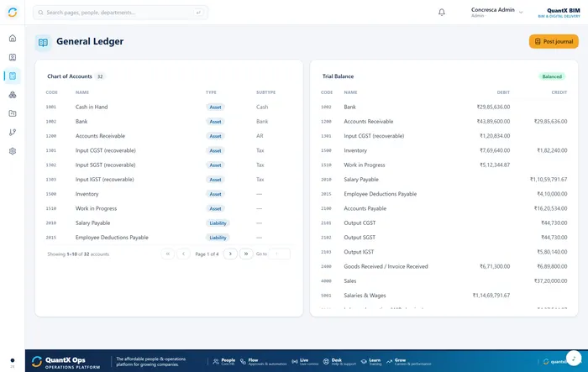Click the DEBIT column header
588x372 pixels.
click(x=503, y=92)
